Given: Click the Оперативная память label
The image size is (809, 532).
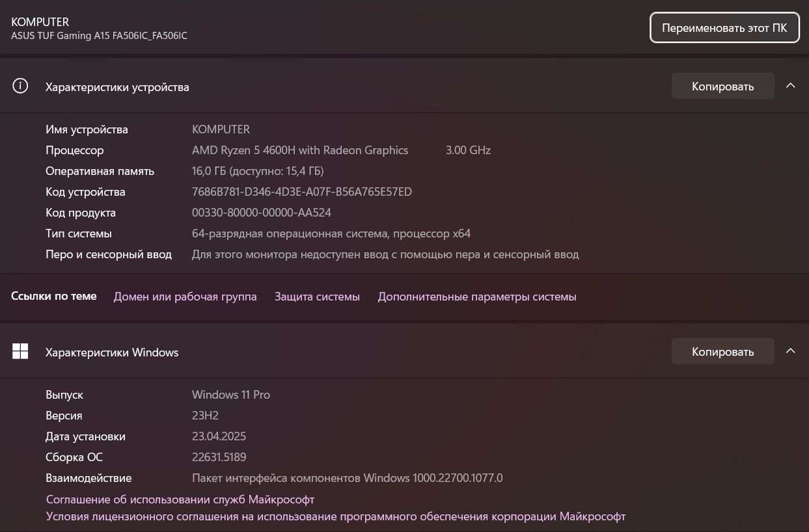Looking at the screenshot, I should [100, 171].
